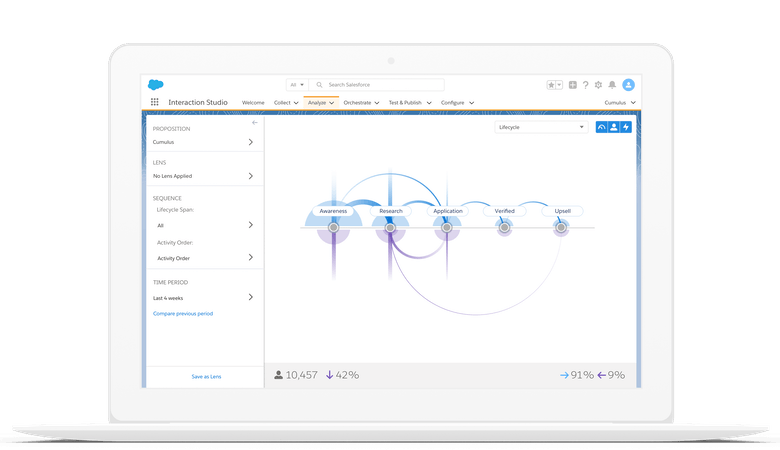780x450 pixels.
Task: Click the 10,457 people count
Action: click(301, 375)
